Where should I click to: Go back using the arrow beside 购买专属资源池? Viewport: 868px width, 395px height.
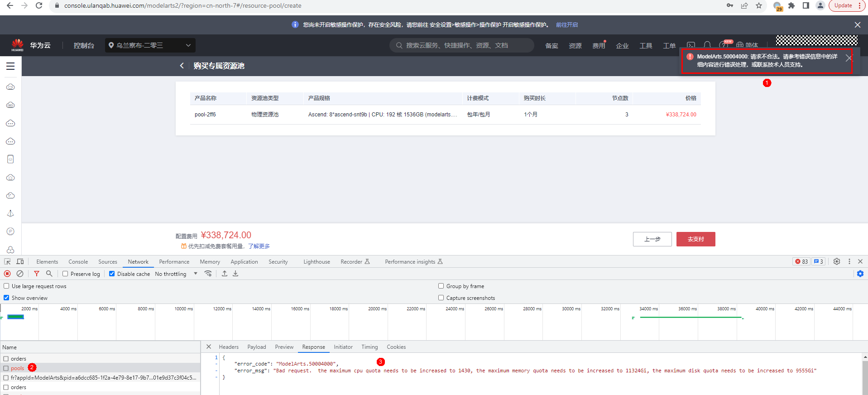click(x=182, y=66)
